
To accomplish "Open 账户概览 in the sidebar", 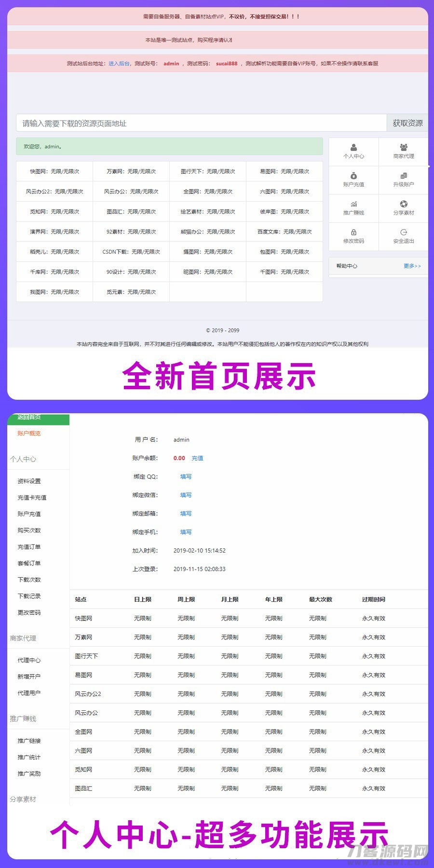I will click(x=29, y=433).
